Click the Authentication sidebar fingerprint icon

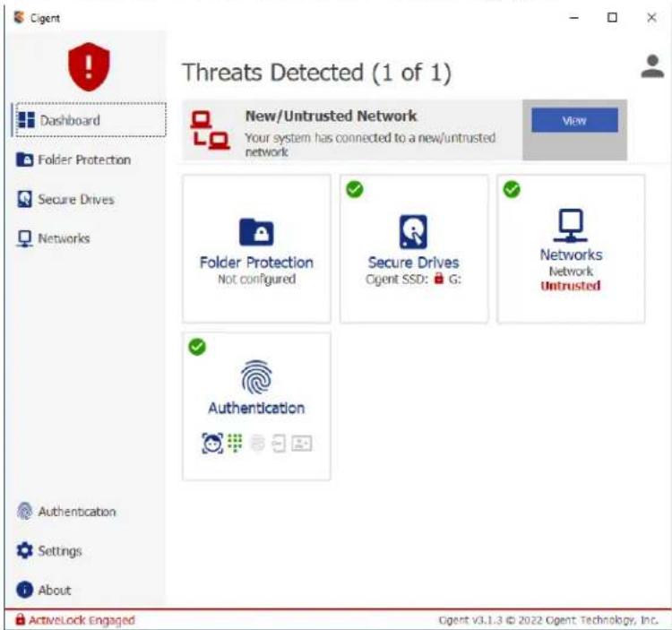tap(24, 512)
